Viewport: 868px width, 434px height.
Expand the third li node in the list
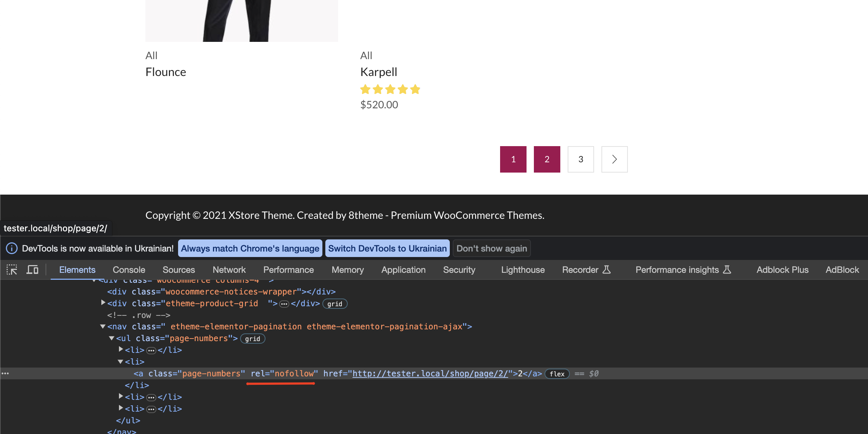pos(121,396)
